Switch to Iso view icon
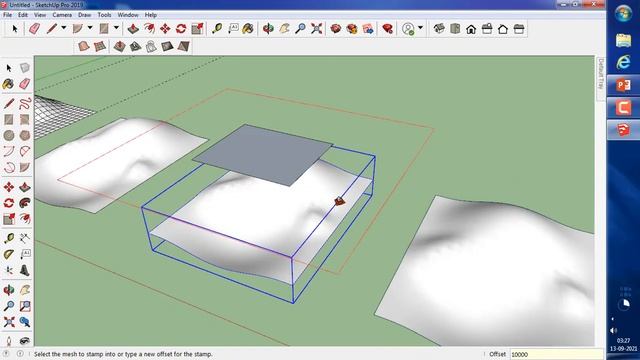Image resolution: width=640 pixels, height=360 pixels. [x=439, y=29]
